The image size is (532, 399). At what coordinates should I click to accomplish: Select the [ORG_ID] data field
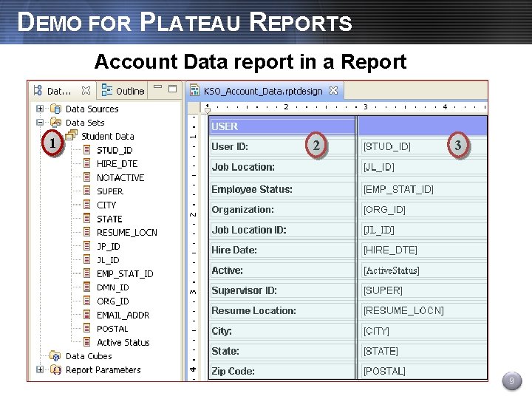click(x=423, y=210)
